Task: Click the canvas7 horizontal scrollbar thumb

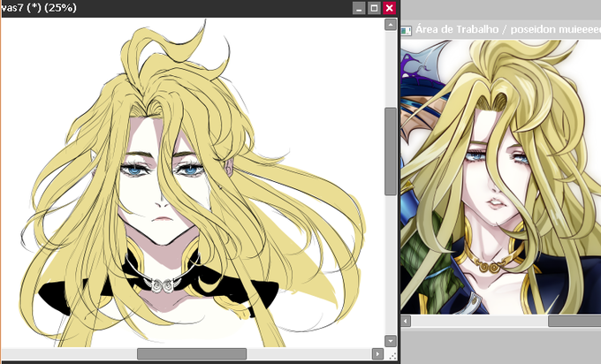Action: coord(192,353)
